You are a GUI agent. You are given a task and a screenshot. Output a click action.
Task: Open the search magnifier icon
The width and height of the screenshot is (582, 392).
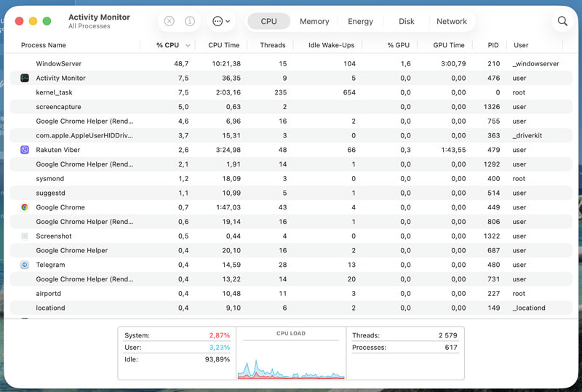click(562, 21)
